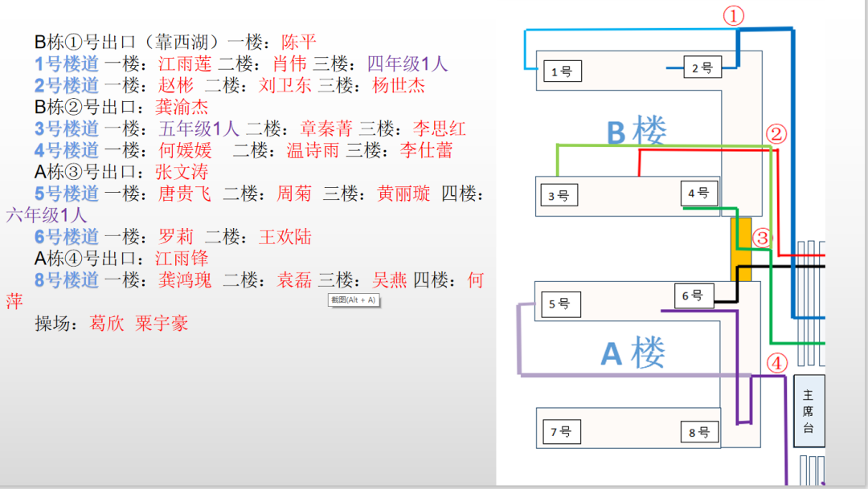Click the 8号 label box
The image size is (868, 489).
(698, 431)
